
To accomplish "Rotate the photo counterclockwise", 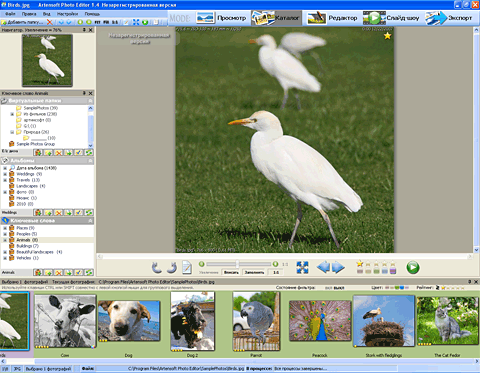I will point(156,267).
